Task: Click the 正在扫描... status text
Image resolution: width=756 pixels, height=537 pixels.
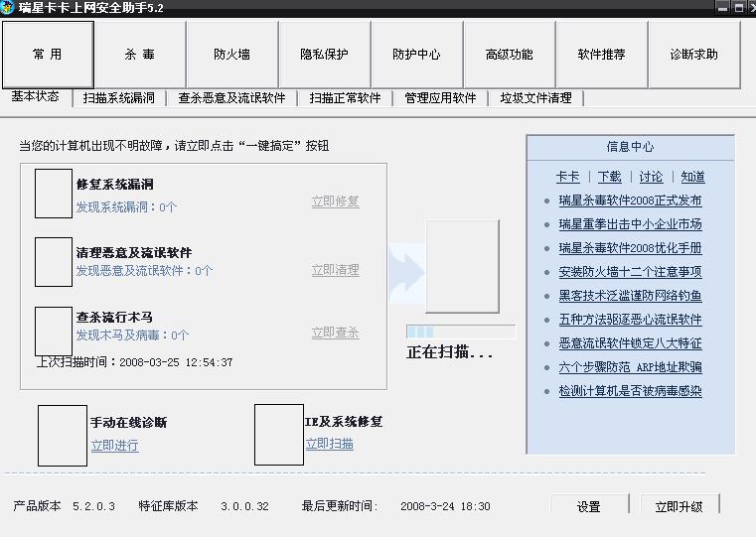Action: click(449, 352)
